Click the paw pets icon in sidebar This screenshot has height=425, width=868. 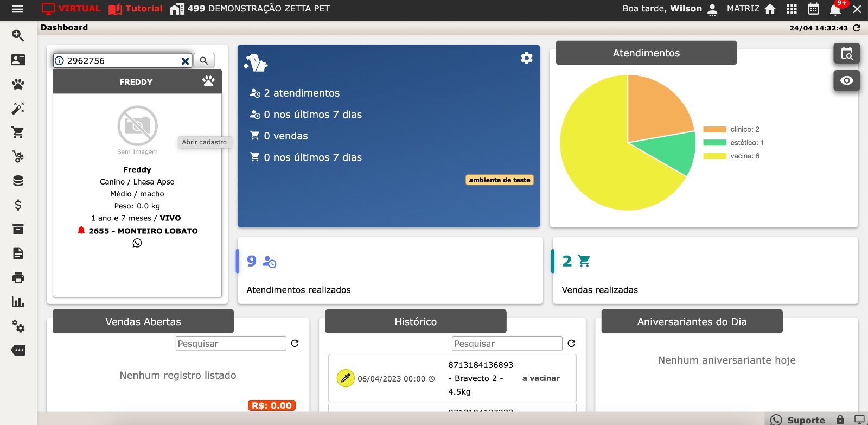18,84
